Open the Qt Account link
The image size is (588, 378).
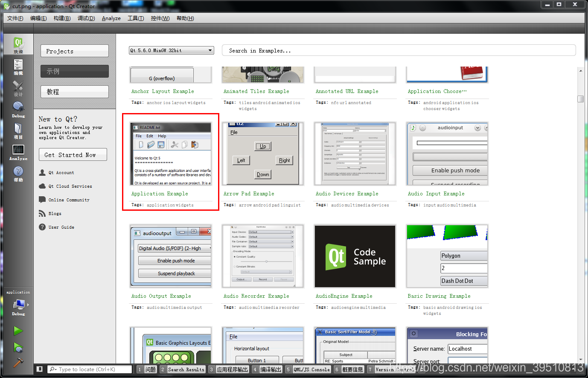pos(61,173)
